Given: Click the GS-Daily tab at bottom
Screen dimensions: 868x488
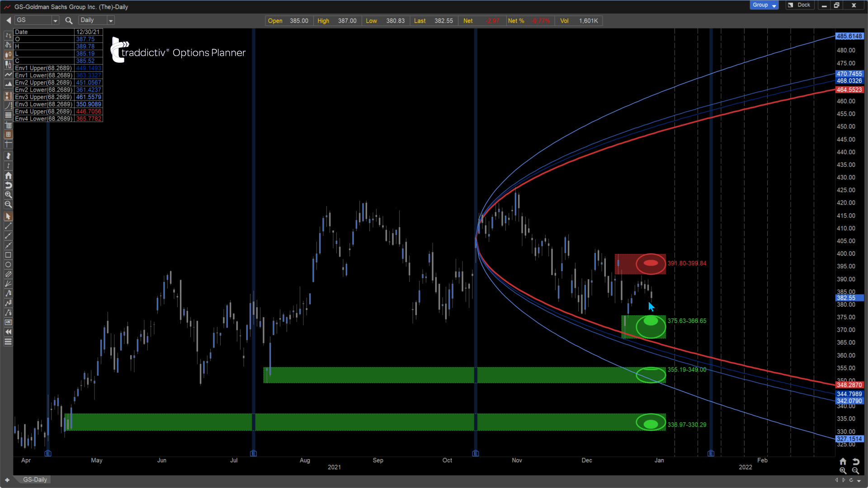Looking at the screenshot, I should (x=34, y=480).
